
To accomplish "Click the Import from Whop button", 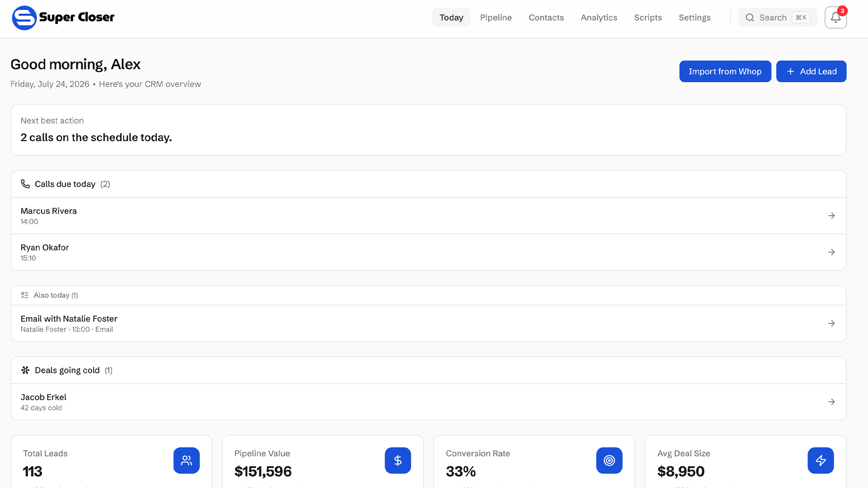I will (725, 71).
